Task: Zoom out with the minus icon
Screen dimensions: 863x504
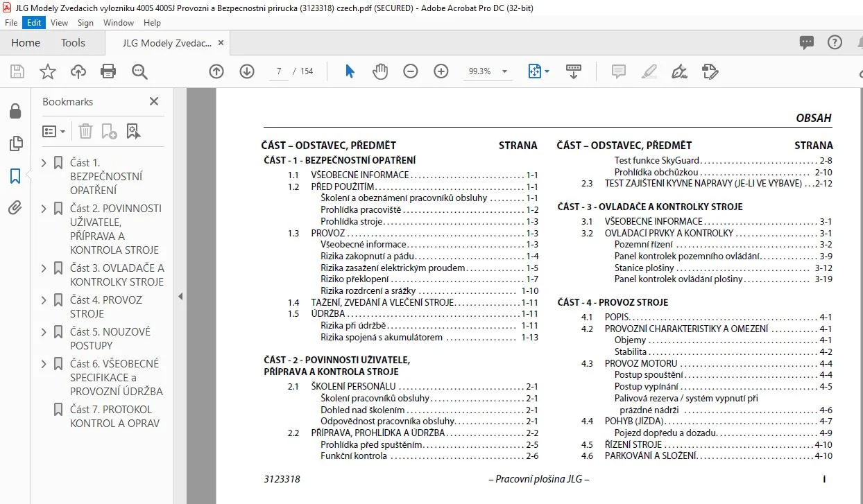Action: (411, 71)
